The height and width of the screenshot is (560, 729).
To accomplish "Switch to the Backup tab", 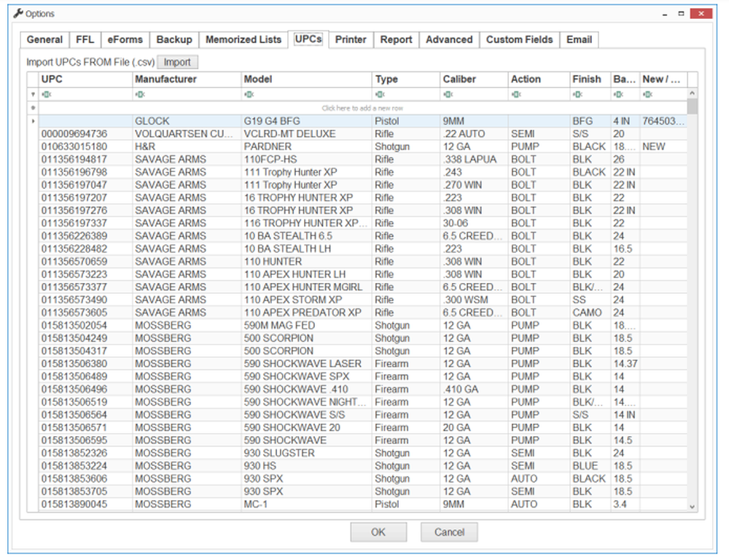I will tap(174, 39).
